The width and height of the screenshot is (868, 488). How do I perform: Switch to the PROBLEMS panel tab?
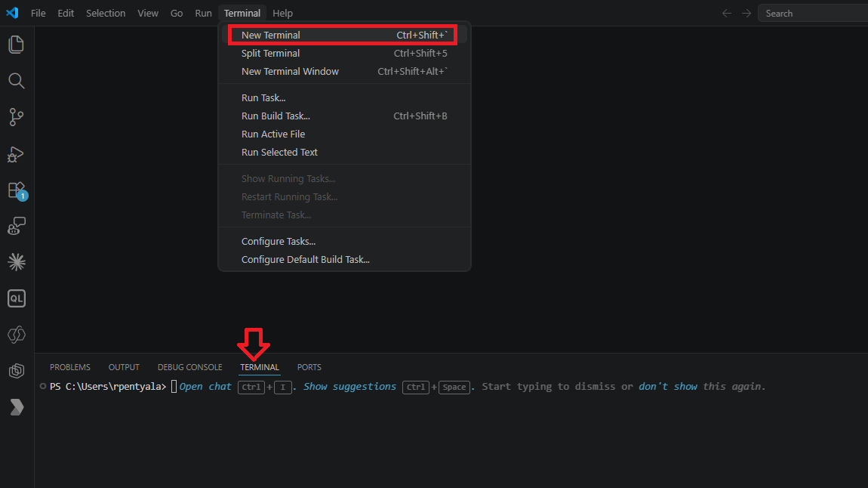coord(69,367)
